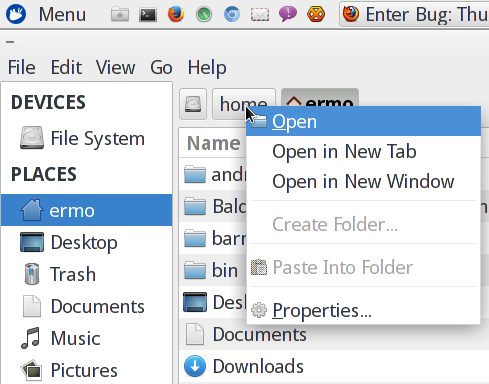The image size is (489, 384).
Task: Open the orange crossed-circle launcher icon
Action: (316, 15)
